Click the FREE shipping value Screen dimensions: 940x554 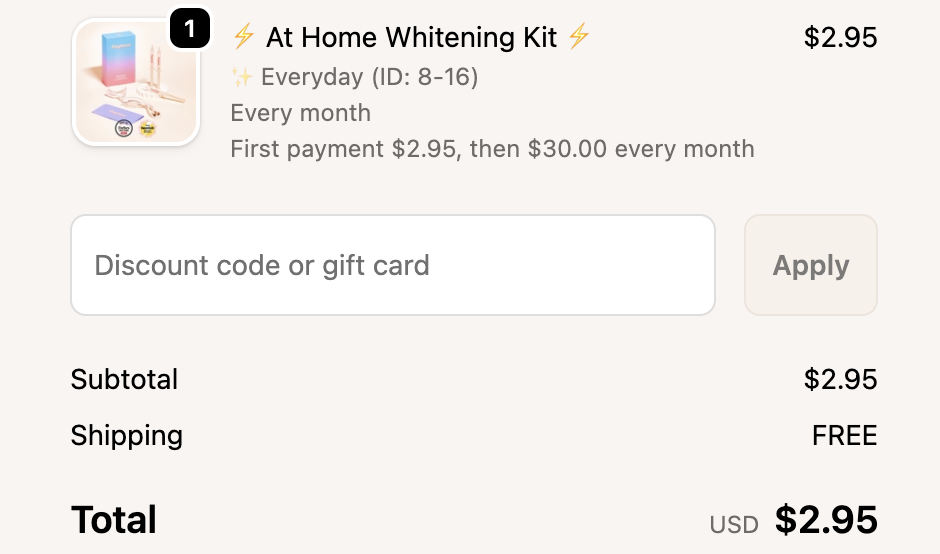pos(844,436)
